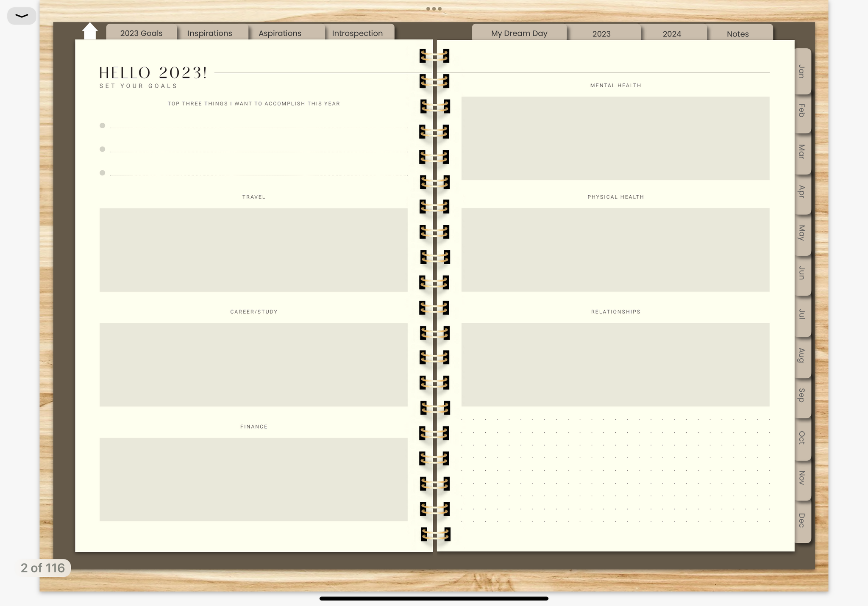
Task: Select the Jan side tab
Action: tap(801, 71)
